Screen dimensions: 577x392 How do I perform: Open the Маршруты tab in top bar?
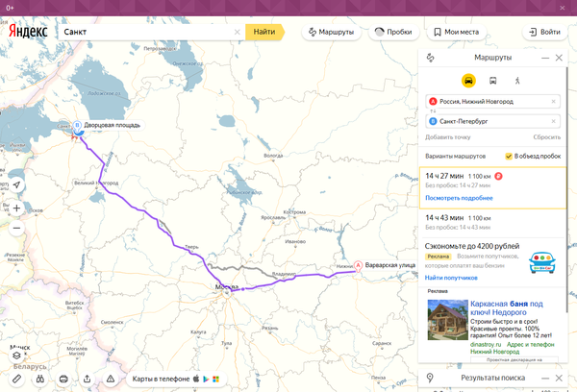330,32
